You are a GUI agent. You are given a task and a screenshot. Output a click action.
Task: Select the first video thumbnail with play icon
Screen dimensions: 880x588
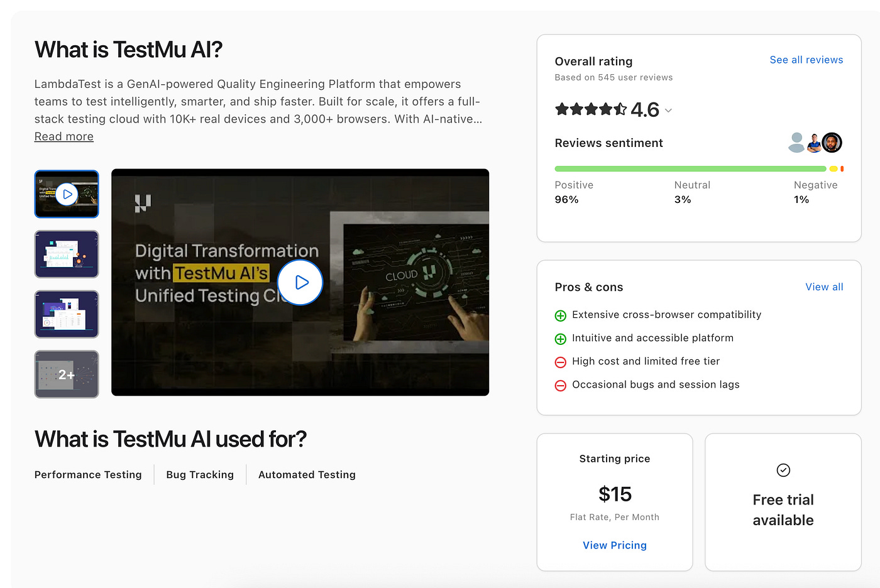click(67, 194)
